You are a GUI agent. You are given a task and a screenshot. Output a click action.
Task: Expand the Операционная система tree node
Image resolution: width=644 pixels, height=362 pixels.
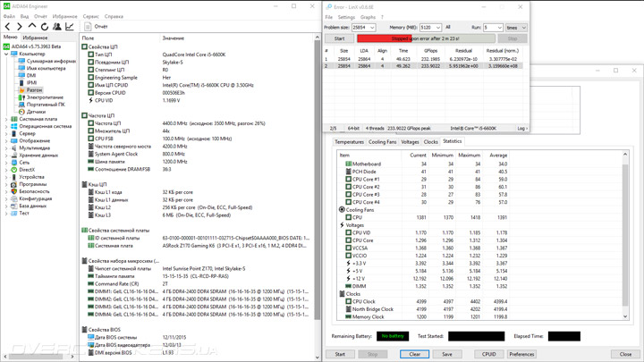[x=6, y=126]
